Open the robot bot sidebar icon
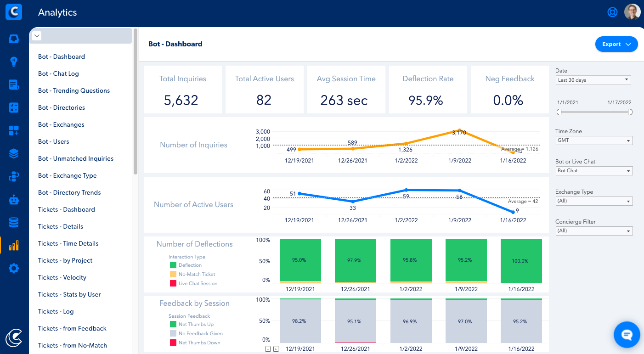644x354 pixels. [14, 200]
